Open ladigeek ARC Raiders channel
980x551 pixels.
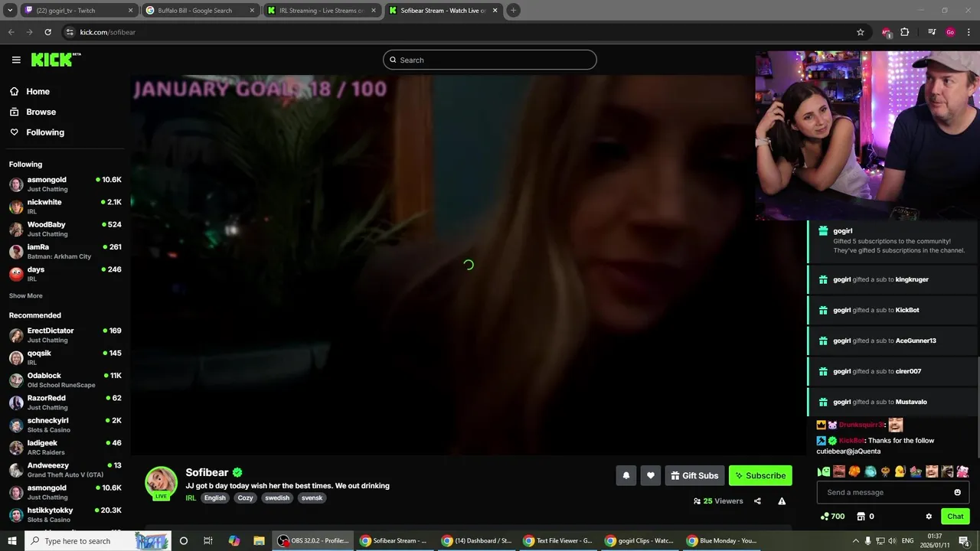[65, 447]
